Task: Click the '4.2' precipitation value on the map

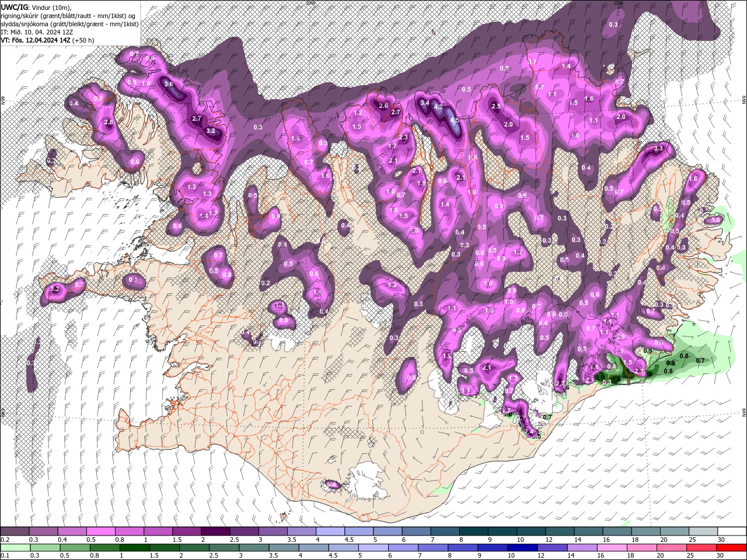Action: pyautogui.click(x=438, y=108)
